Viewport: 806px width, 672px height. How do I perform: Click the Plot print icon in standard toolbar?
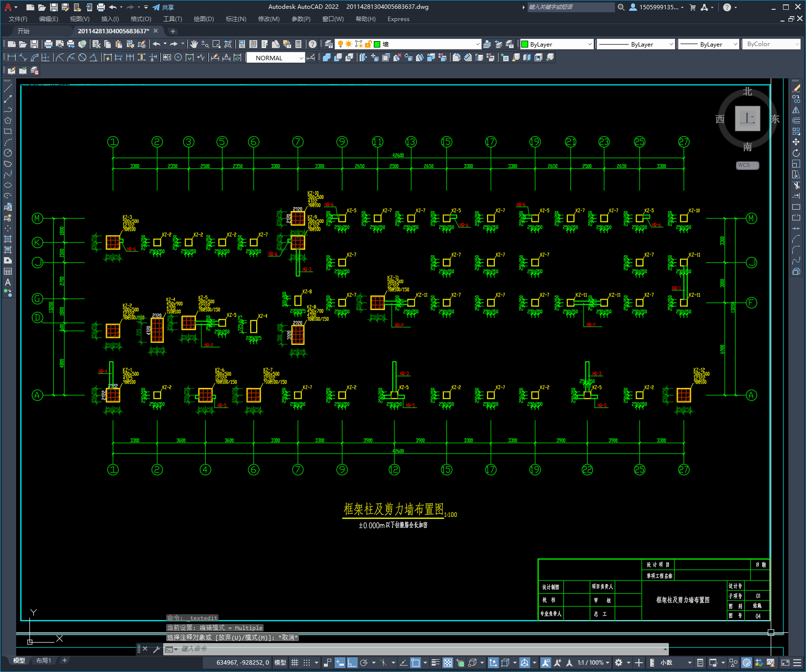pyautogui.click(x=49, y=44)
